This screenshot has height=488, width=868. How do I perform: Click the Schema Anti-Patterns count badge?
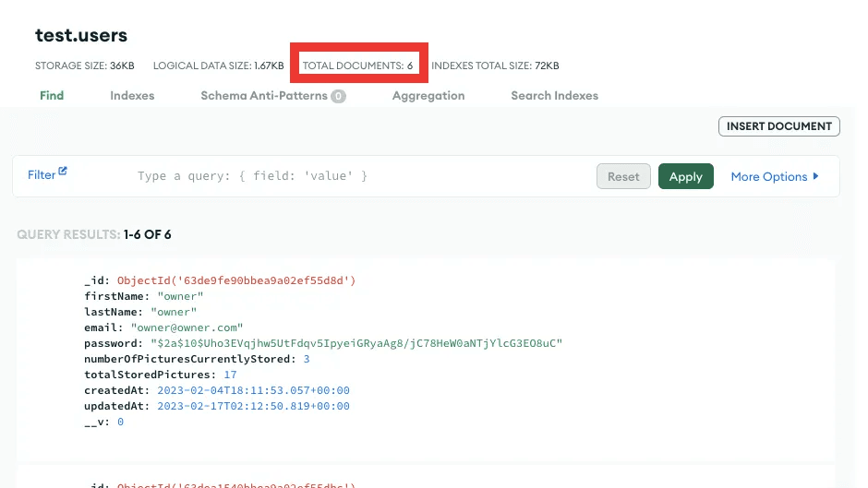tap(339, 96)
